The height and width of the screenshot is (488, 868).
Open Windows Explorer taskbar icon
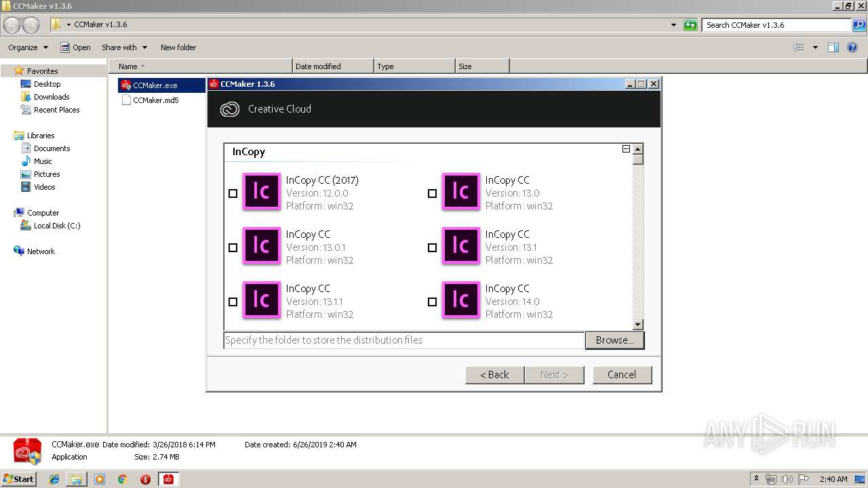[77, 479]
